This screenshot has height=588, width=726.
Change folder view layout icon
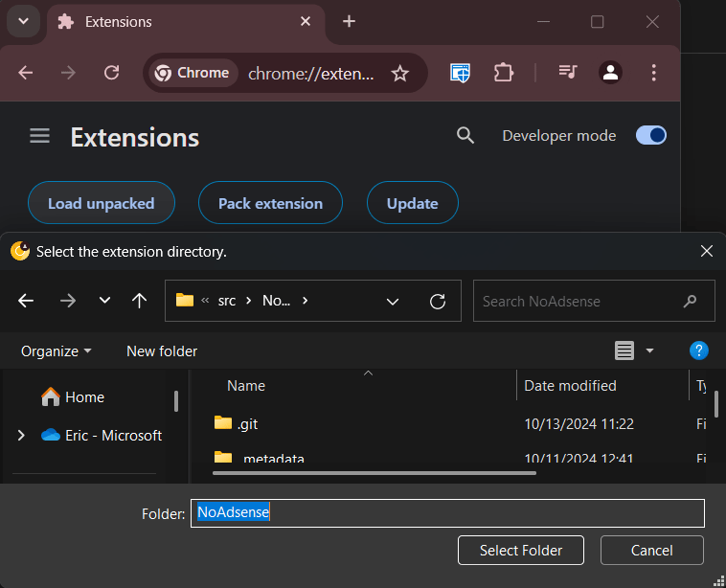[x=624, y=351]
